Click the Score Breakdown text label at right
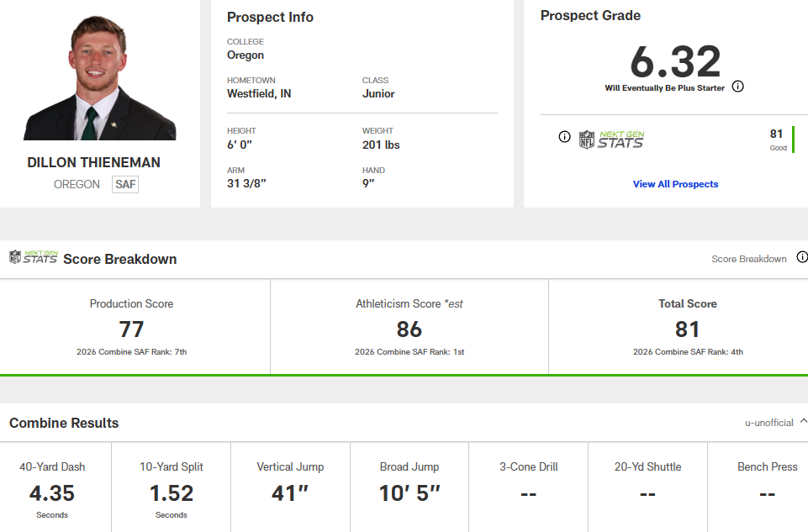808x532 pixels. click(749, 259)
